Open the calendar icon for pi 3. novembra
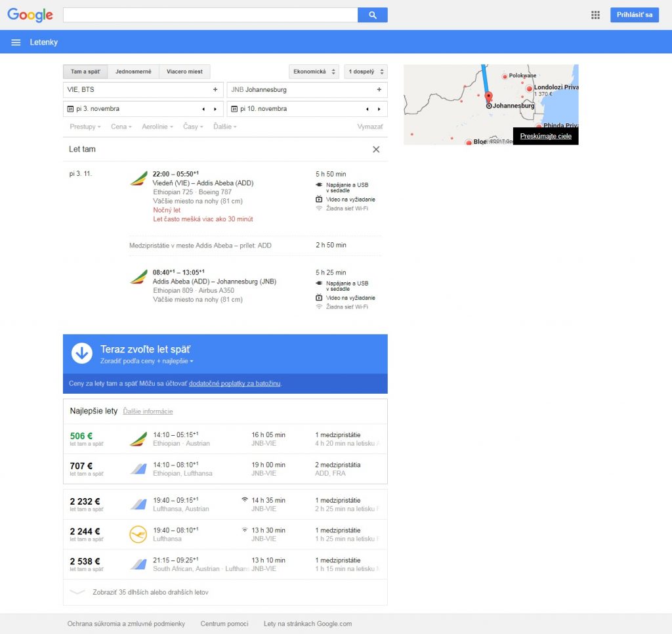 pos(70,109)
